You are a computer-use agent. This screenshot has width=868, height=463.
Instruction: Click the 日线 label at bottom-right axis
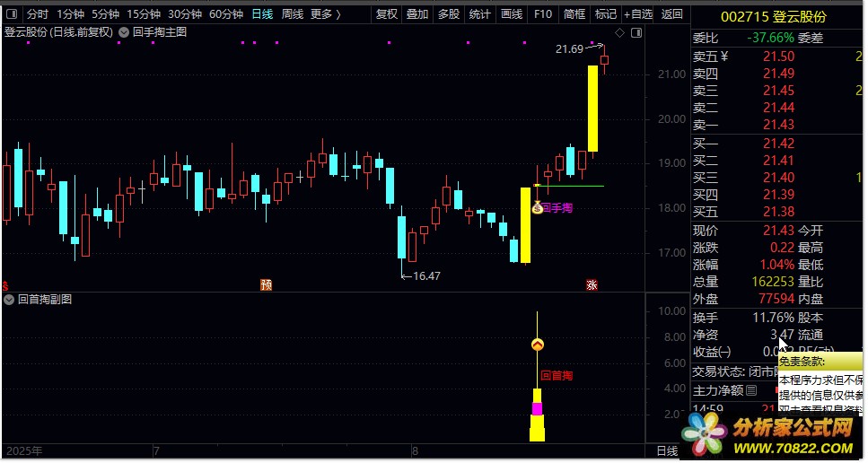click(667, 451)
